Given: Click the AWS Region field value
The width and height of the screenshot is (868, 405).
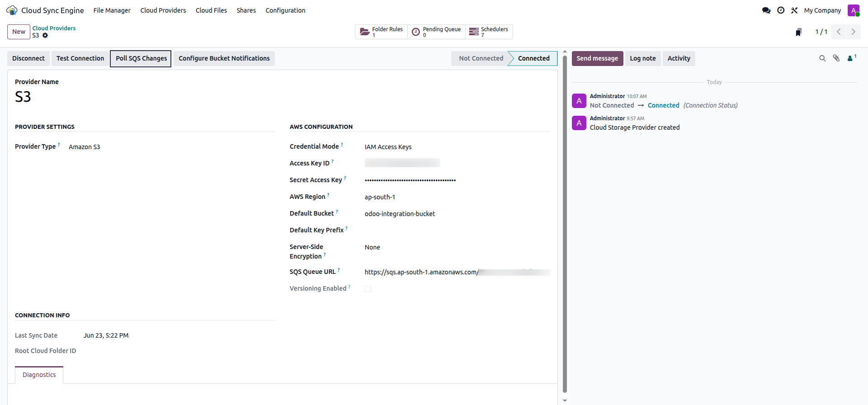Looking at the screenshot, I should click(x=380, y=197).
